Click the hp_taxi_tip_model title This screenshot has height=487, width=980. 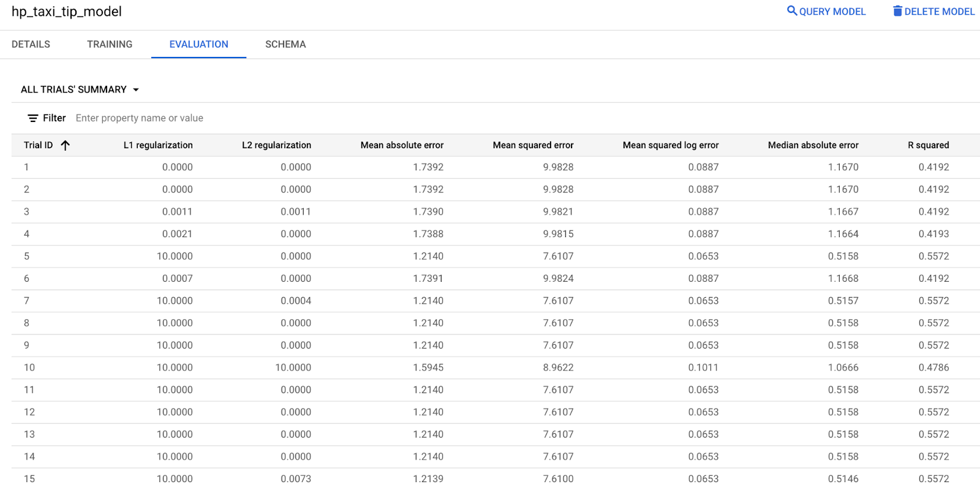(x=67, y=12)
